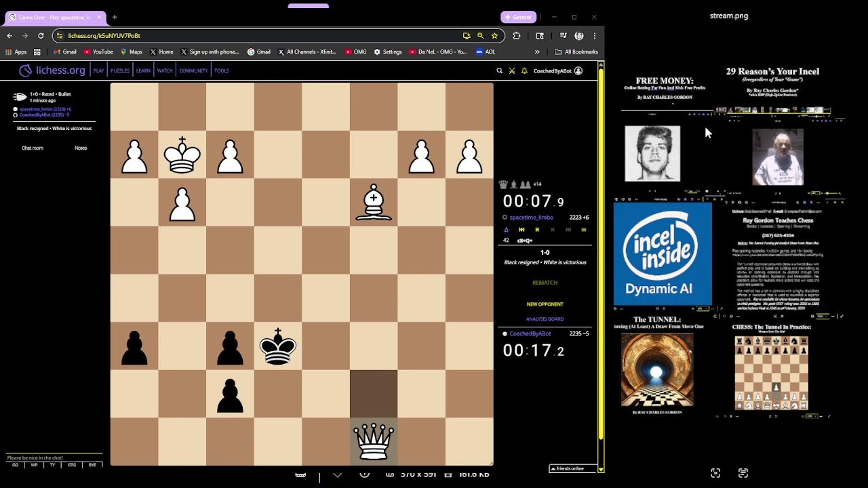Click the black king on the board
Screen dimensions: 868x488
tap(278, 346)
